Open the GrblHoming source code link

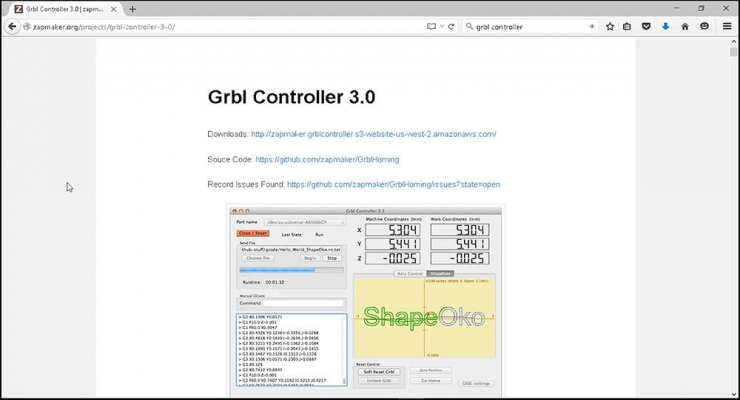(327, 159)
